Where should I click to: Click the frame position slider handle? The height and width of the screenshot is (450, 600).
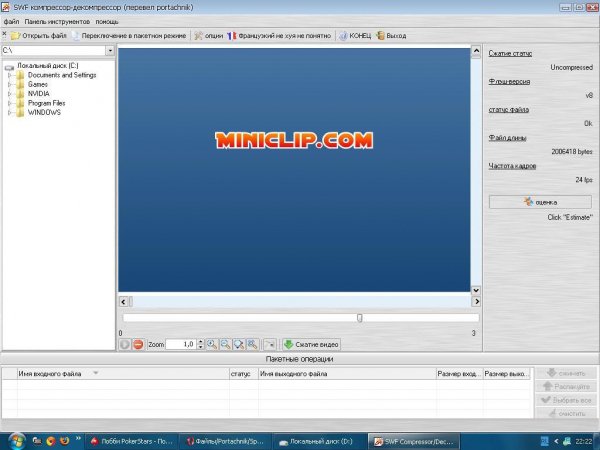click(x=359, y=318)
